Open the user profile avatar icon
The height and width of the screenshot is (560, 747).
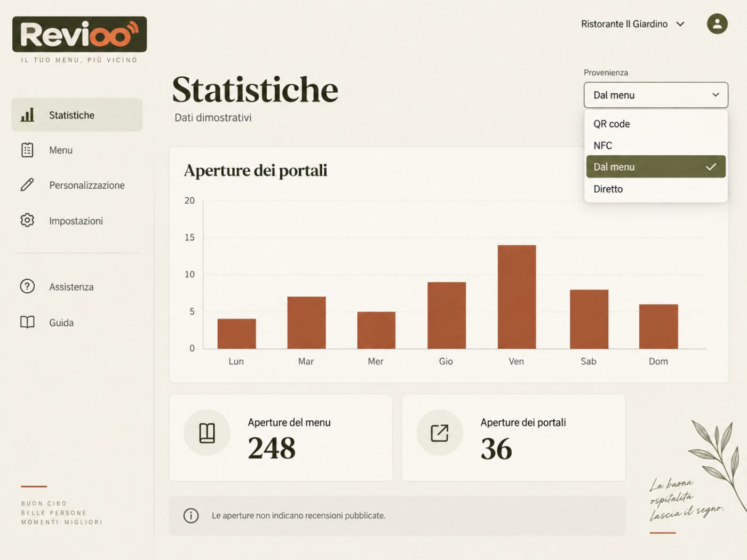point(717,23)
